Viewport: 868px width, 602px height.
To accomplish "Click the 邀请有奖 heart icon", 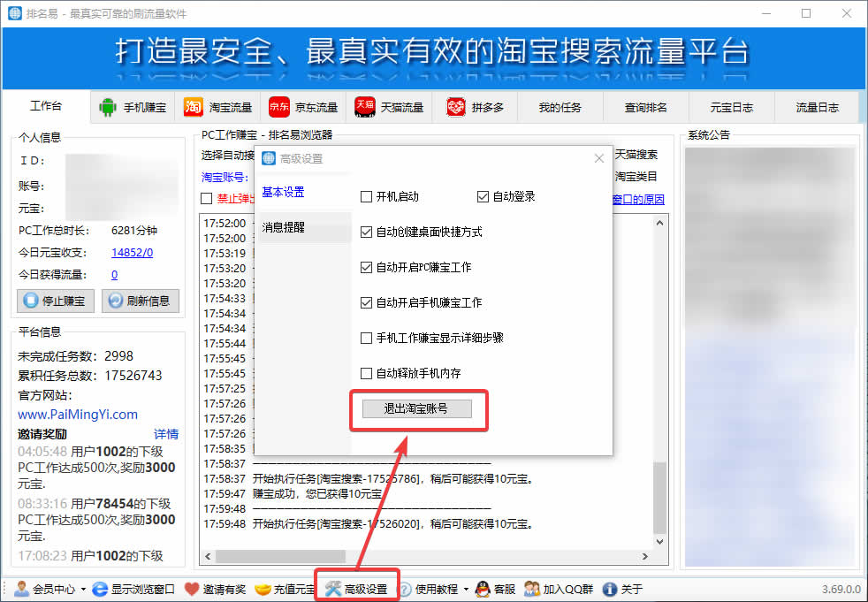I will pyautogui.click(x=192, y=589).
